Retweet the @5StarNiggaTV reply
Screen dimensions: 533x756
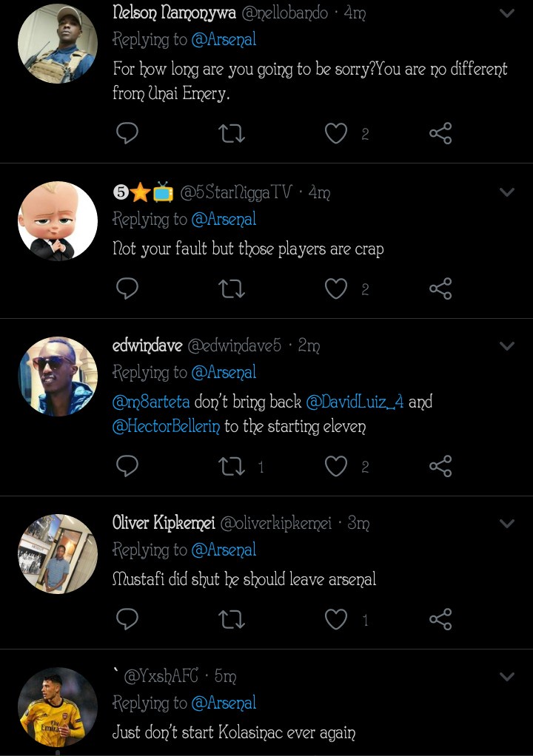(x=232, y=288)
